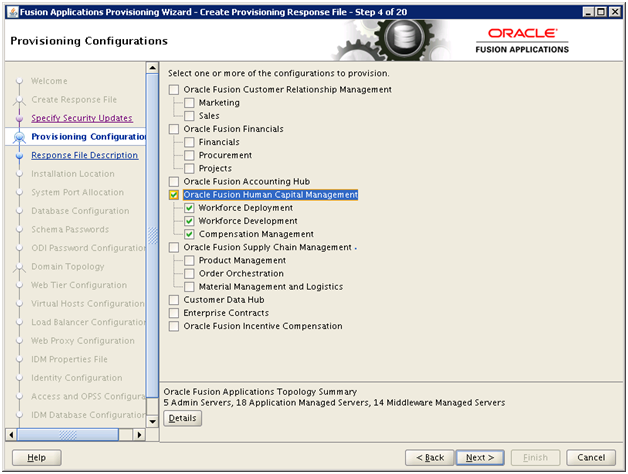Image resolution: width=628 pixels, height=474 pixels.
Task: Click the Web Proxy Configuration step text
Action: [83, 341]
